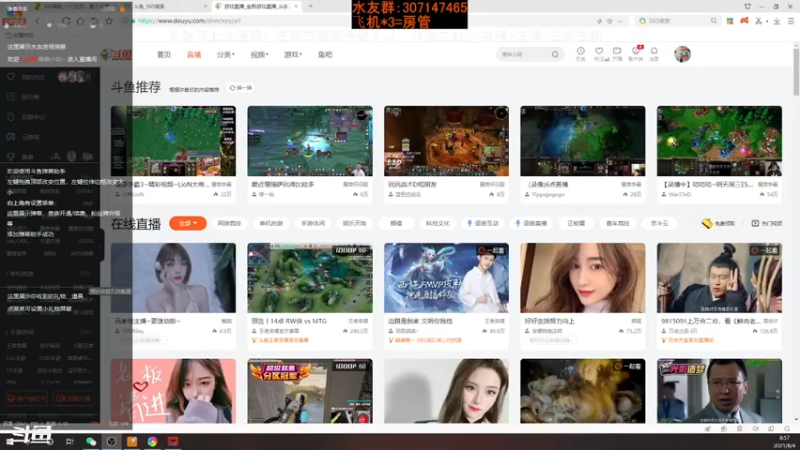Expand the 游戏 games dropdown
Viewport: 800px width, 450px height.
[x=293, y=55]
